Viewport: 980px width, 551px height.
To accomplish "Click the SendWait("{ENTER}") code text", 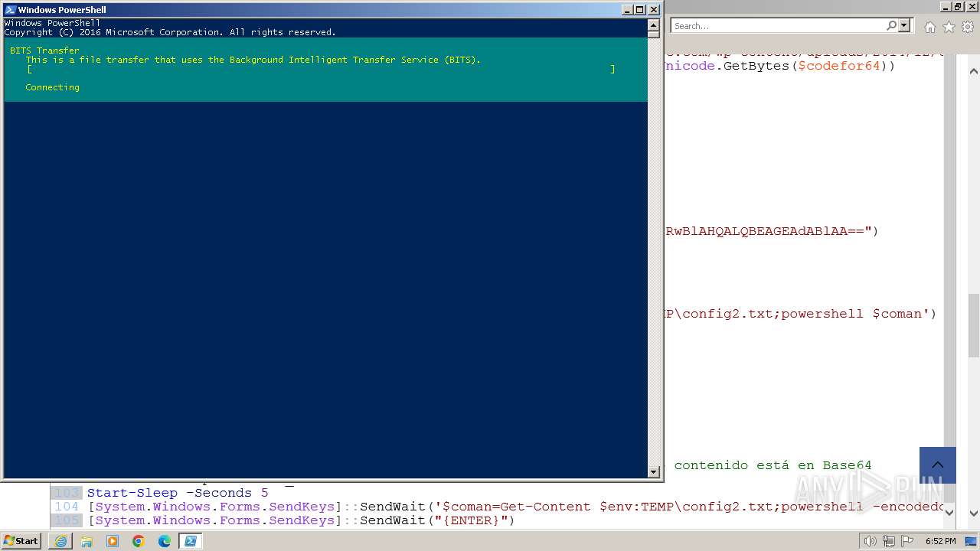I will point(437,520).
